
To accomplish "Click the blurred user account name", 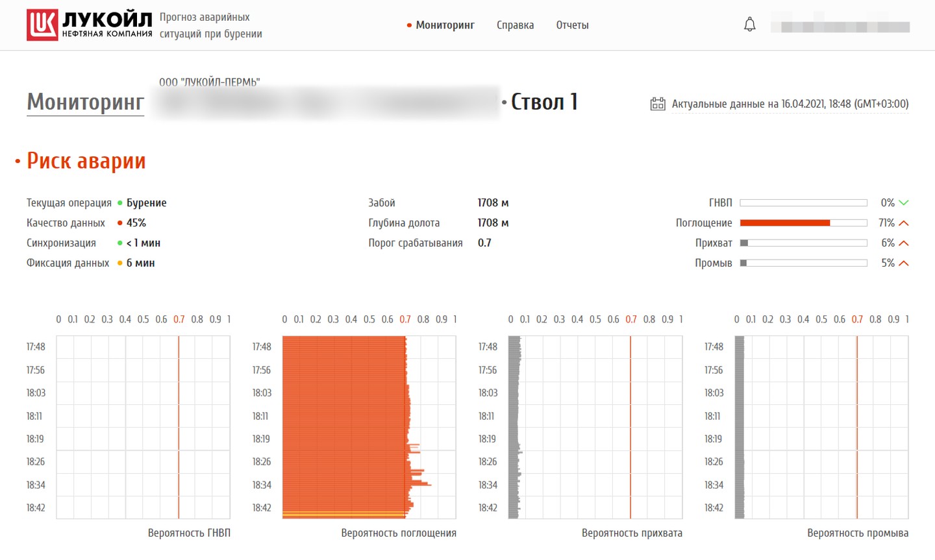I will pyautogui.click(x=840, y=27).
